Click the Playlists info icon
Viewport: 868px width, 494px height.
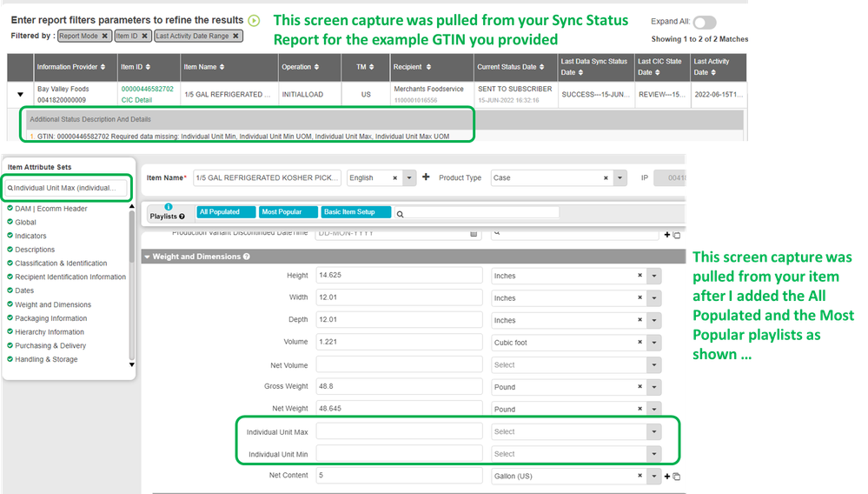coord(169,207)
